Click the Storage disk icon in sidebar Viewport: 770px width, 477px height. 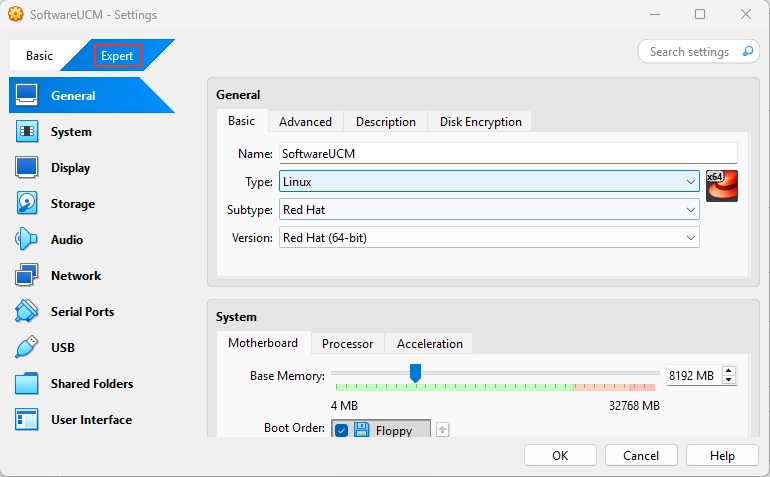[27, 203]
